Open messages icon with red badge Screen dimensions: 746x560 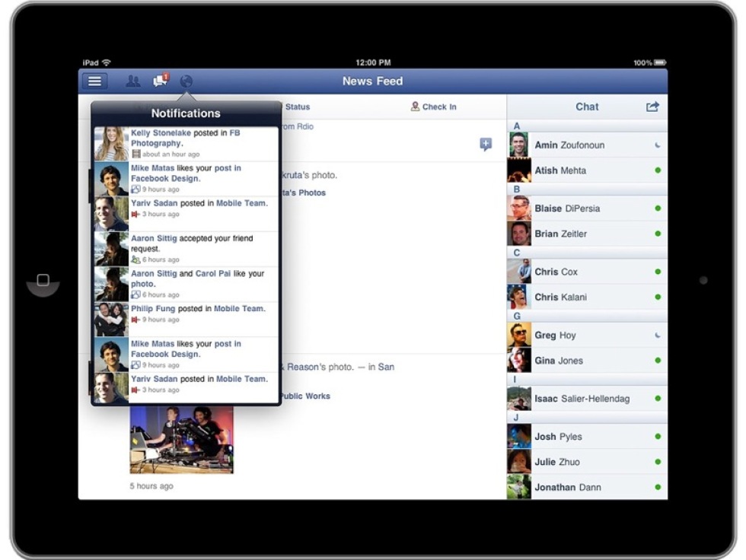(x=160, y=81)
